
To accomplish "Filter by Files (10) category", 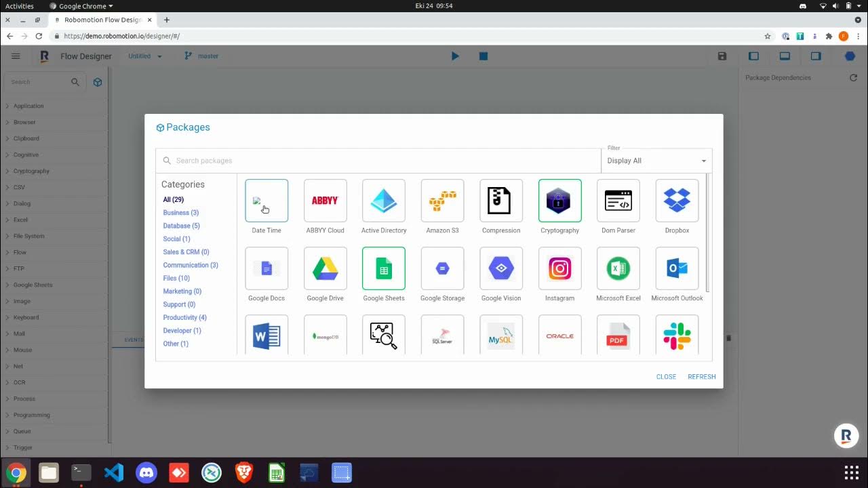I will tap(176, 279).
